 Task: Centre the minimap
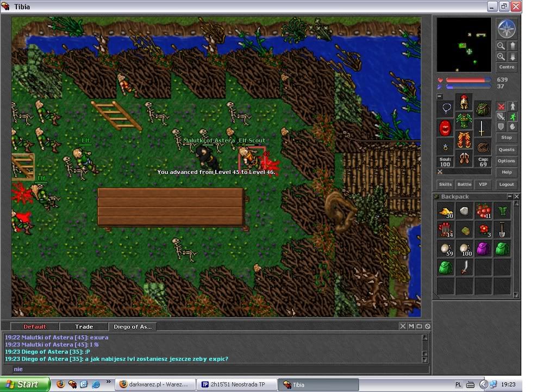click(507, 67)
